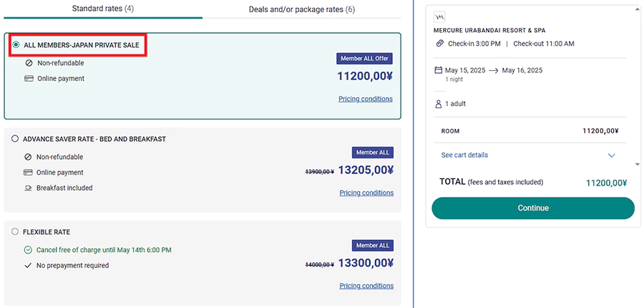This screenshot has height=308, width=644.
Task: Choose the Flexible Rate radio option
Action: click(x=15, y=232)
